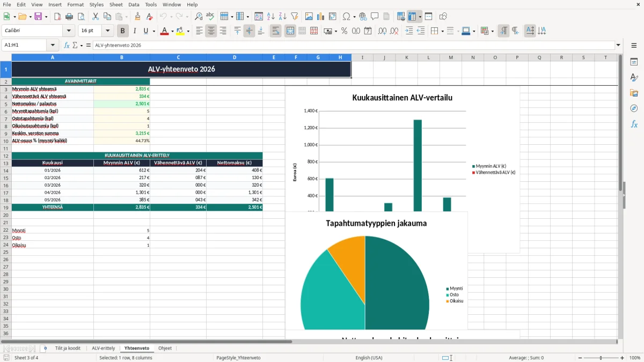
Task: Click Sort Ascending icon
Action: click(x=270, y=17)
